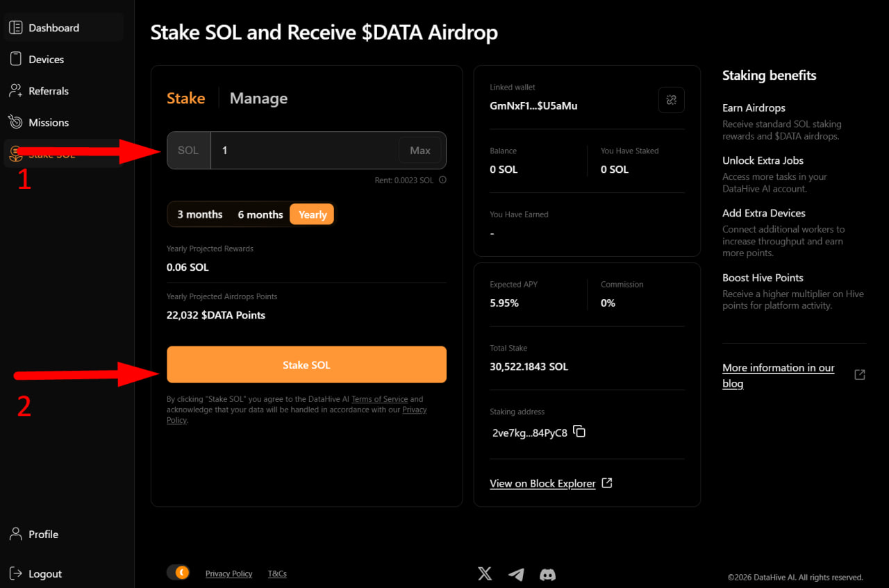The image size is (889, 588).
Task: Copy the staking address with the copy icon
Action: (579, 432)
